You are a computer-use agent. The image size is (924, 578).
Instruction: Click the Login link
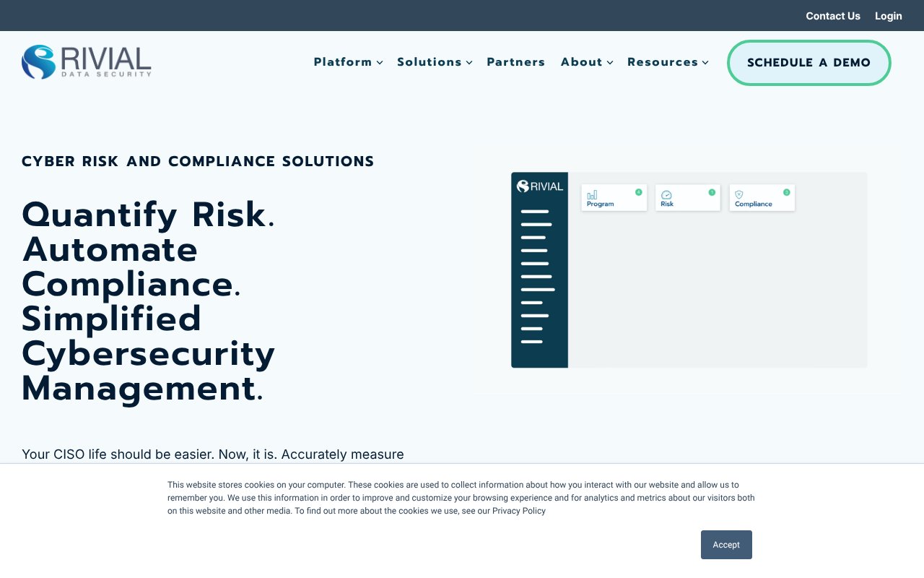tap(888, 15)
